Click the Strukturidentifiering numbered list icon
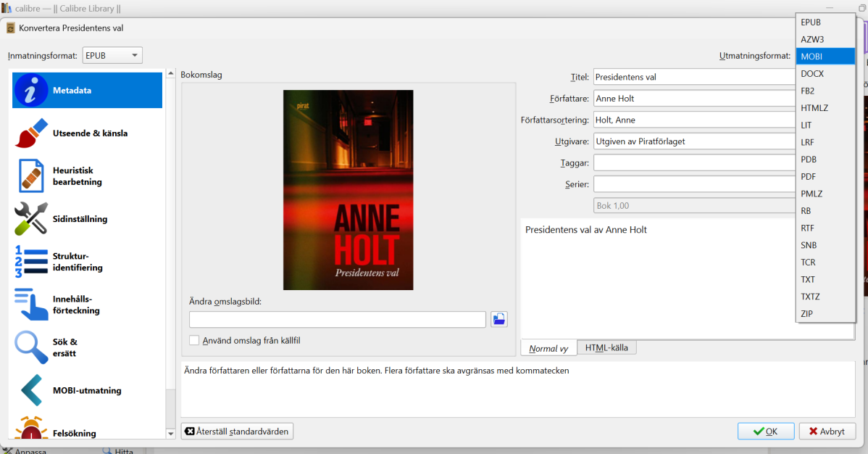 pyautogui.click(x=31, y=262)
